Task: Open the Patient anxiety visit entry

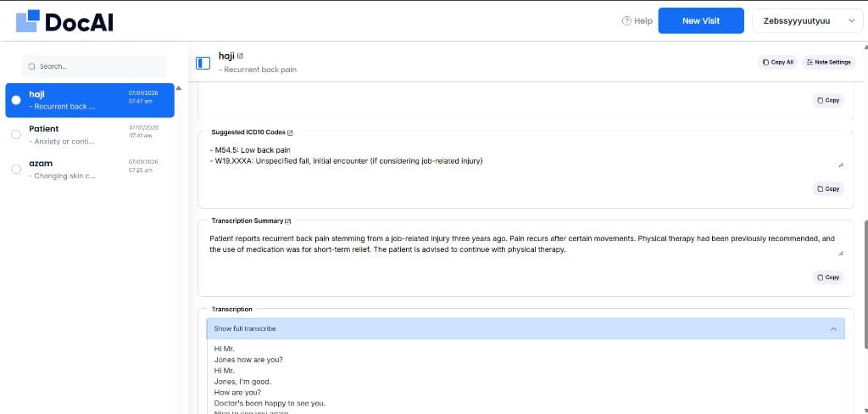Action: coord(90,135)
